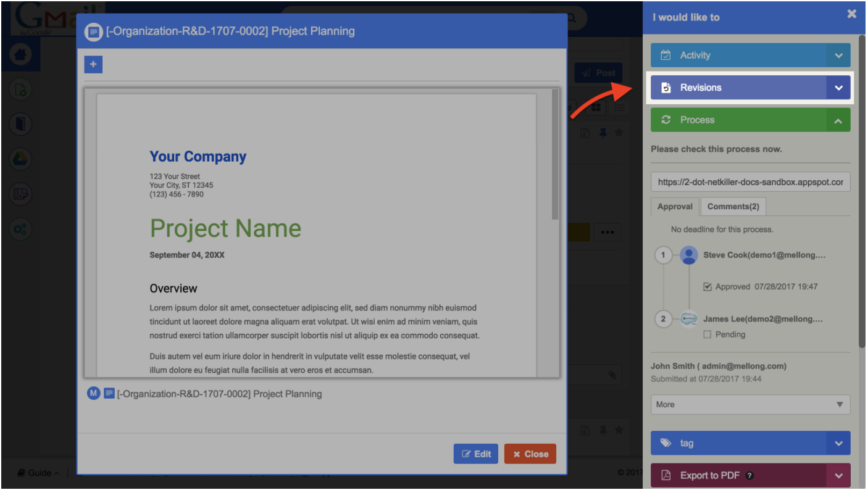Click the Home icon in the left sidebar
This screenshot has height=490, width=868.
[20, 55]
